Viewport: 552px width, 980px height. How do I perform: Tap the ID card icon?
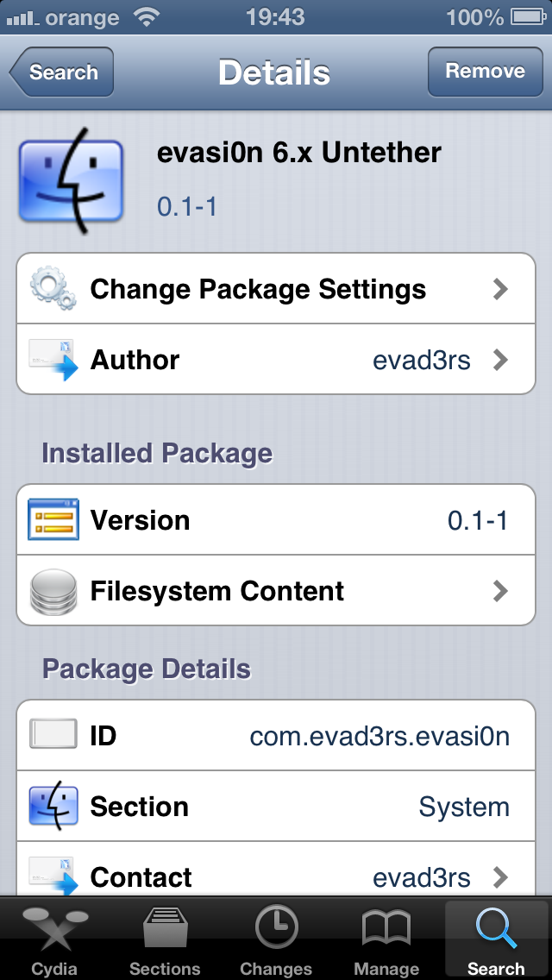pyautogui.click(x=53, y=734)
